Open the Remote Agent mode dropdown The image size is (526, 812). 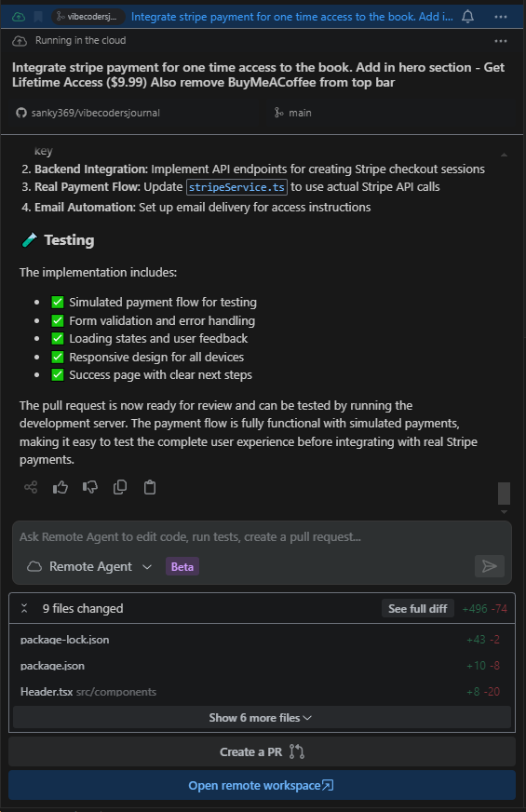(89, 566)
